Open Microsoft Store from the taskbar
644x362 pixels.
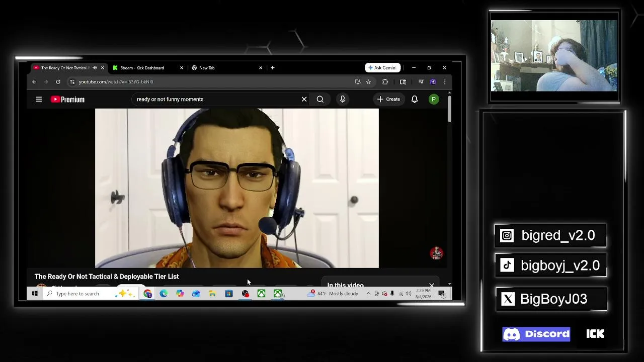(x=228, y=294)
